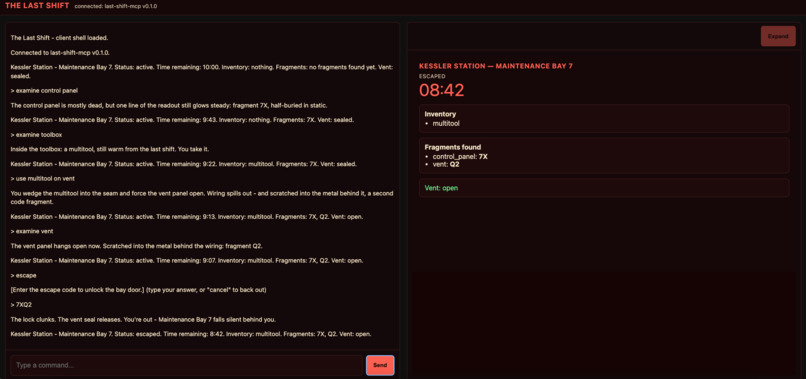Click the status line with Time remaining: 9:07
This screenshot has width=806, height=379.
pyautogui.click(x=187, y=261)
